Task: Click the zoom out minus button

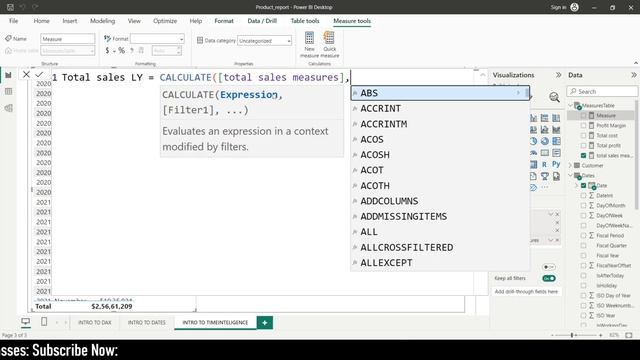Action: [552, 335]
